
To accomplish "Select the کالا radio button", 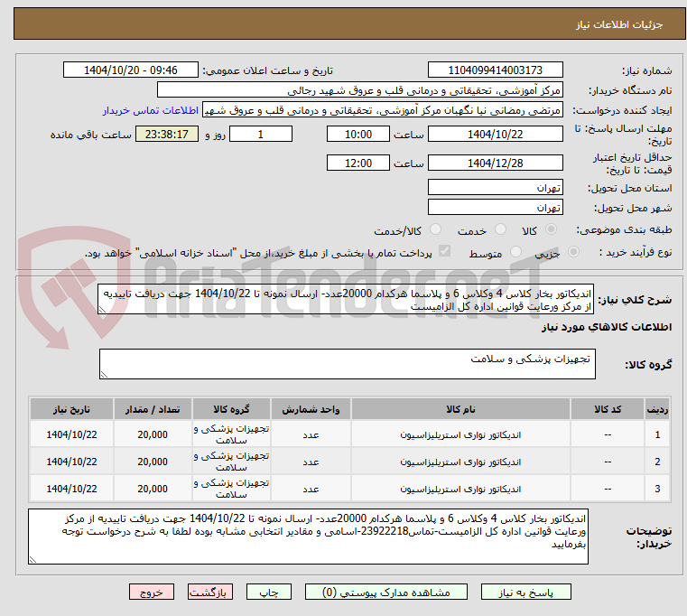I will tap(551, 229).
